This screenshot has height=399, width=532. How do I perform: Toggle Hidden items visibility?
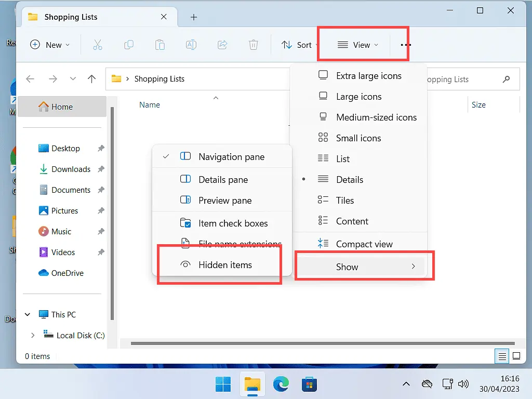click(225, 264)
